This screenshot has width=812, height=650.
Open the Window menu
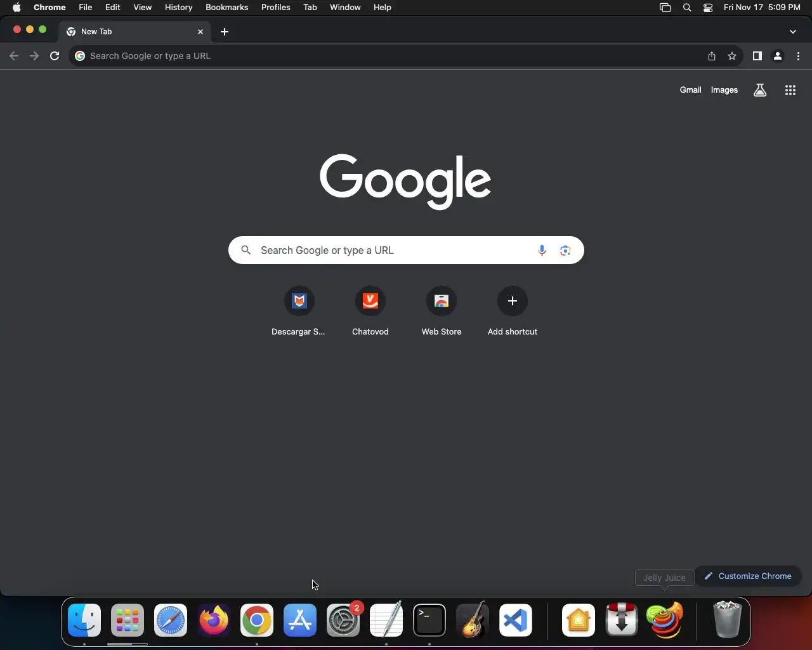point(345,8)
